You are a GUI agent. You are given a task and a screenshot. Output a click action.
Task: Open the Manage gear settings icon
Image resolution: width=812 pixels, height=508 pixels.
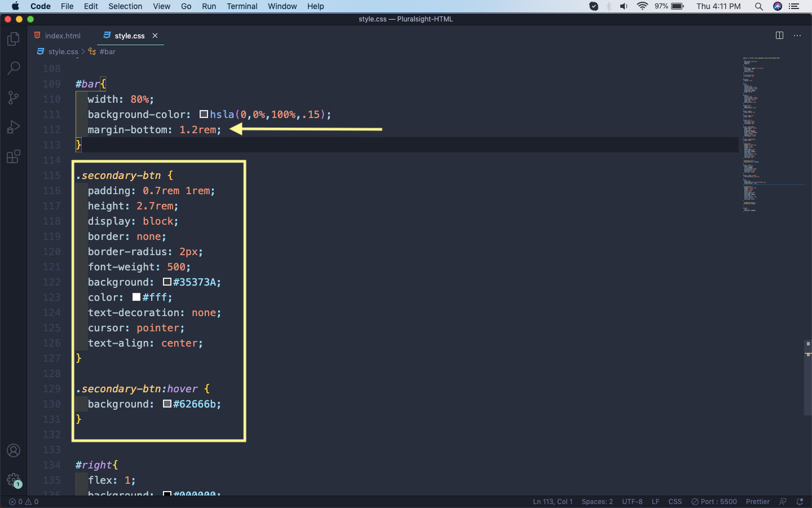coord(14,480)
